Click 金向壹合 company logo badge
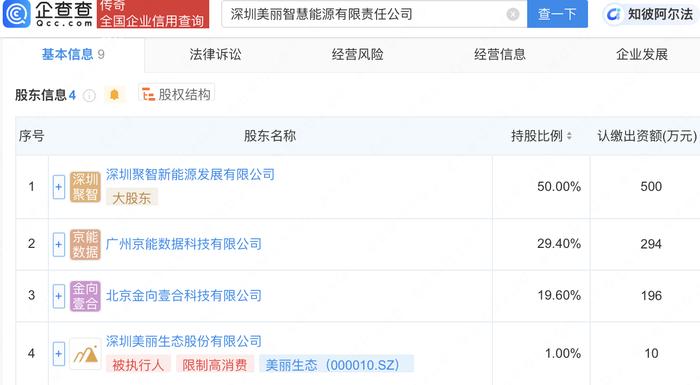 pyautogui.click(x=85, y=296)
